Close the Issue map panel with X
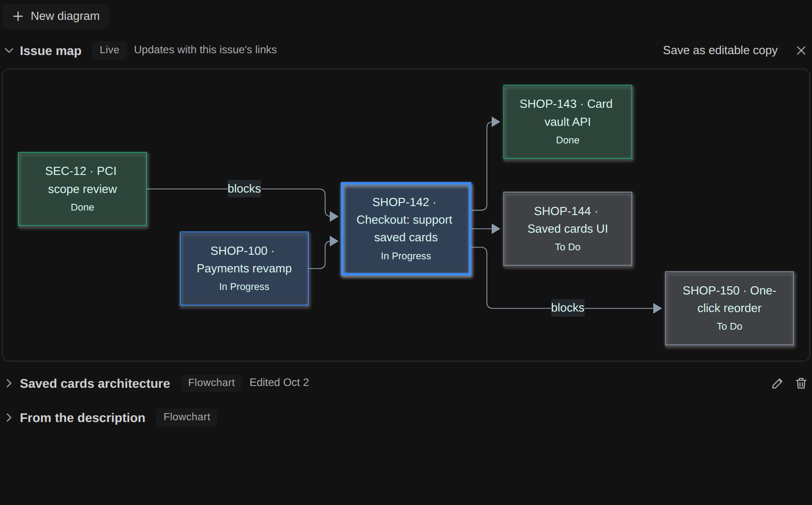Screen dimensions: 812x505 pos(801,50)
